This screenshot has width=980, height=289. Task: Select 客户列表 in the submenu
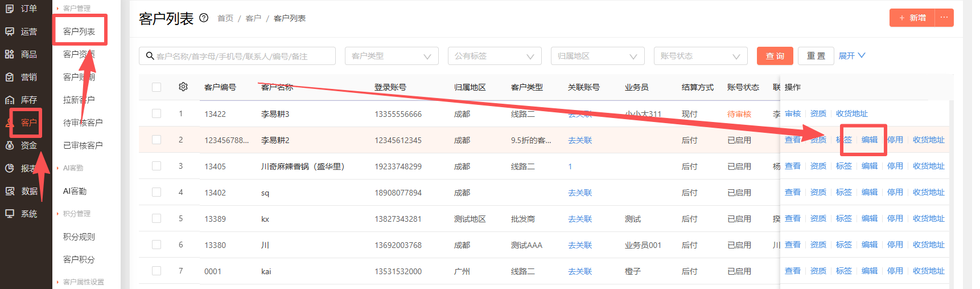(x=79, y=31)
